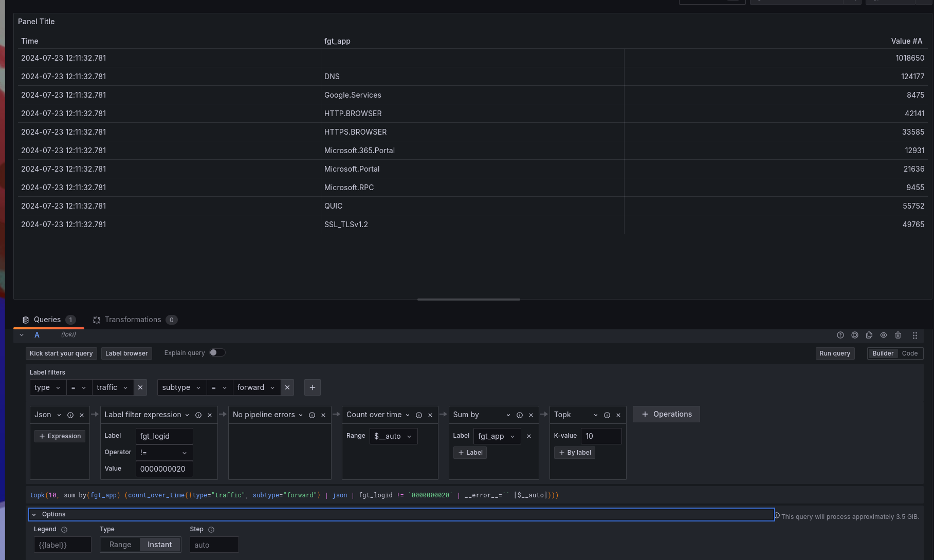The height and width of the screenshot is (560, 934).
Task: Remove the No pipeline errors operation
Action: click(323, 415)
